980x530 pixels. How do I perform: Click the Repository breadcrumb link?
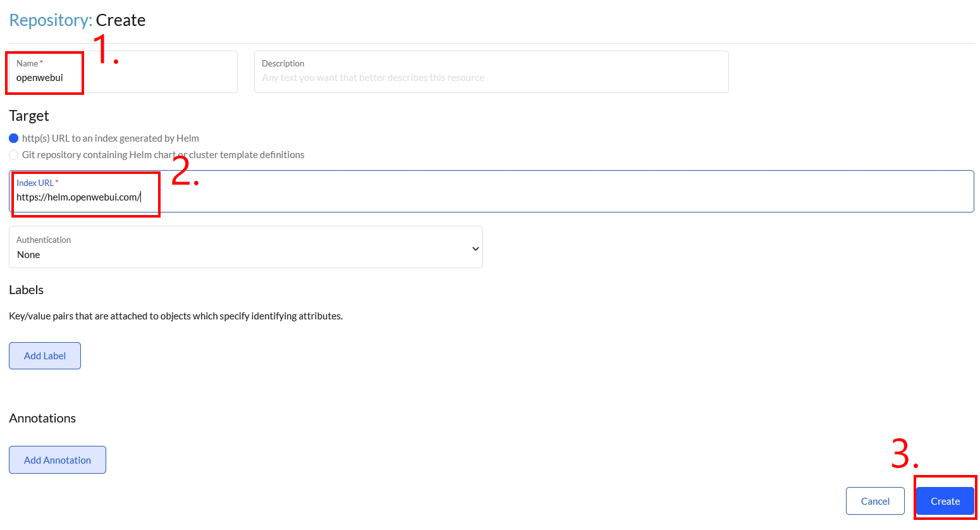tap(51, 20)
